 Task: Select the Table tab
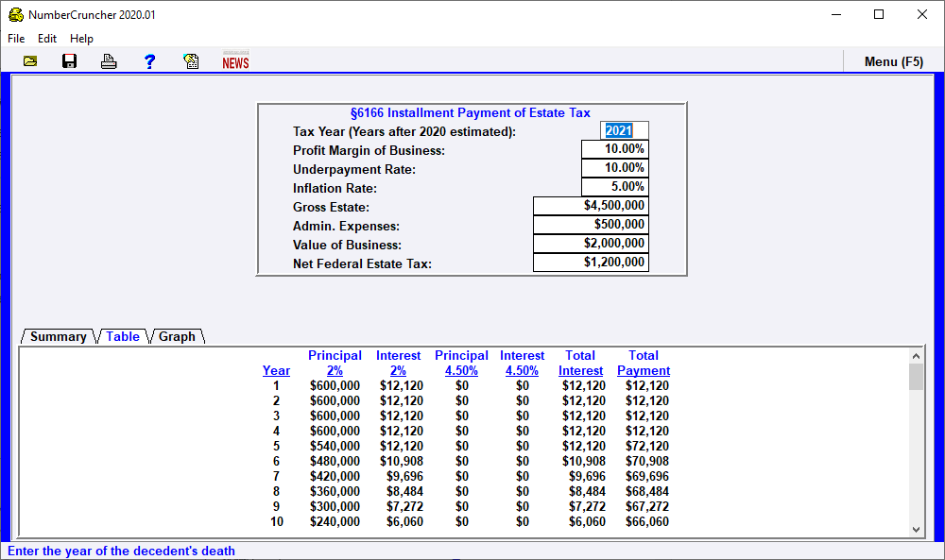coord(123,336)
